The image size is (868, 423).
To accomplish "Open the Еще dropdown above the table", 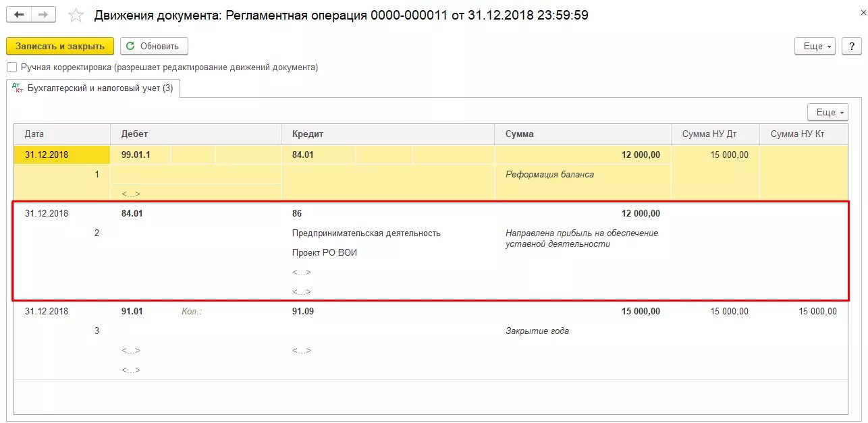I will (x=828, y=112).
